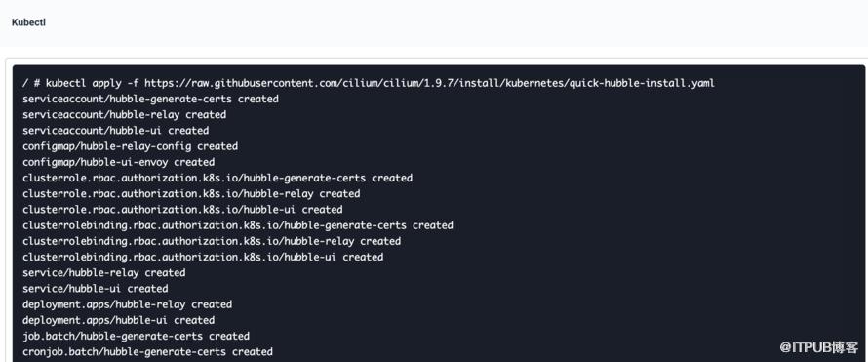This screenshot has height=362, width=868.
Task: Click line deployment.apps/hubble-ui created
Action: pyautogui.click(x=118, y=320)
